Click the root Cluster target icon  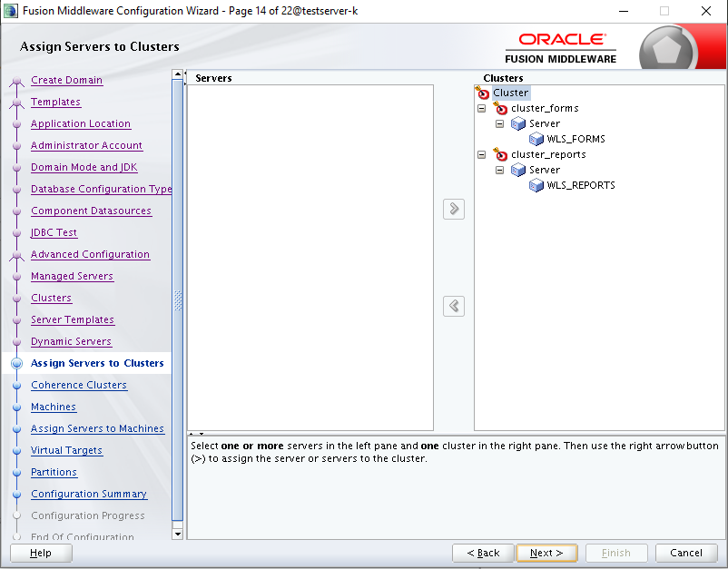482,93
